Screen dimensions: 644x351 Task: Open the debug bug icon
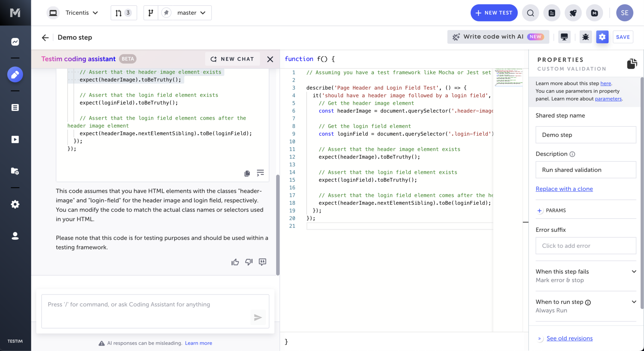(585, 37)
